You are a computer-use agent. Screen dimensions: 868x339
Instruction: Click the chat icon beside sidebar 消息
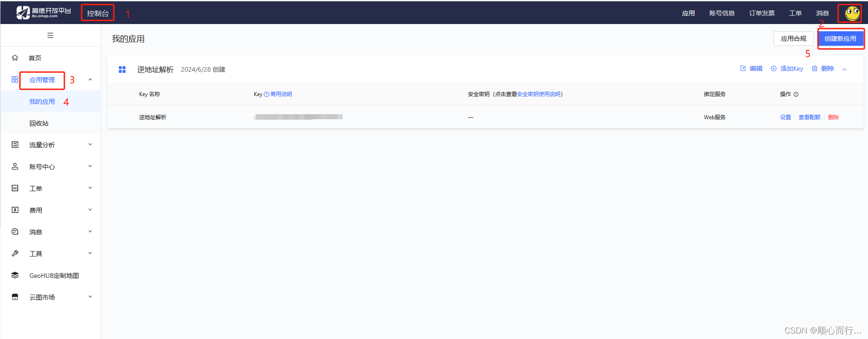pyautogui.click(x=15, y=232)
